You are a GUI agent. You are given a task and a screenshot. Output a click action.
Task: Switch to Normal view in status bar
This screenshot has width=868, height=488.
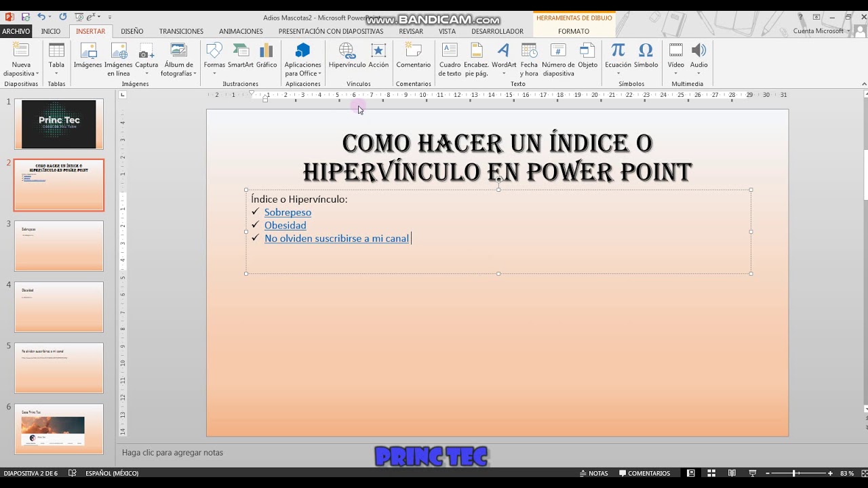[691, 473]
